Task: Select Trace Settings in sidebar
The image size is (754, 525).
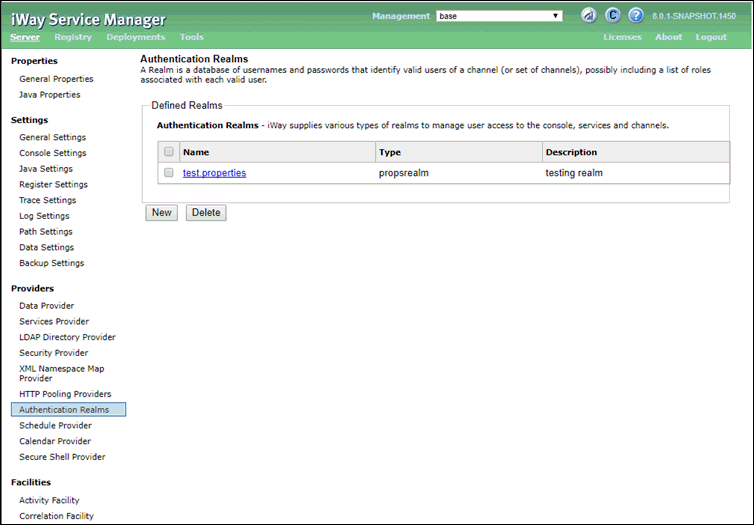Action: [x=48, y=200]
